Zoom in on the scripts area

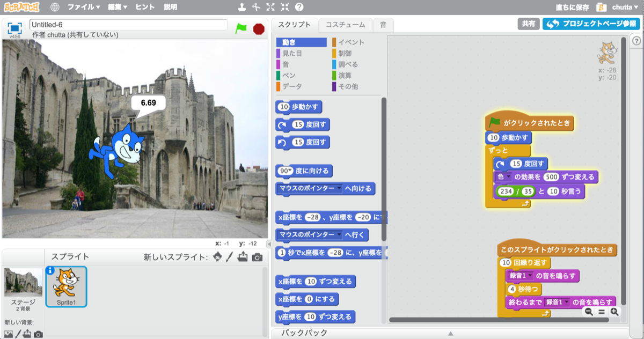(x=614, y=312)
